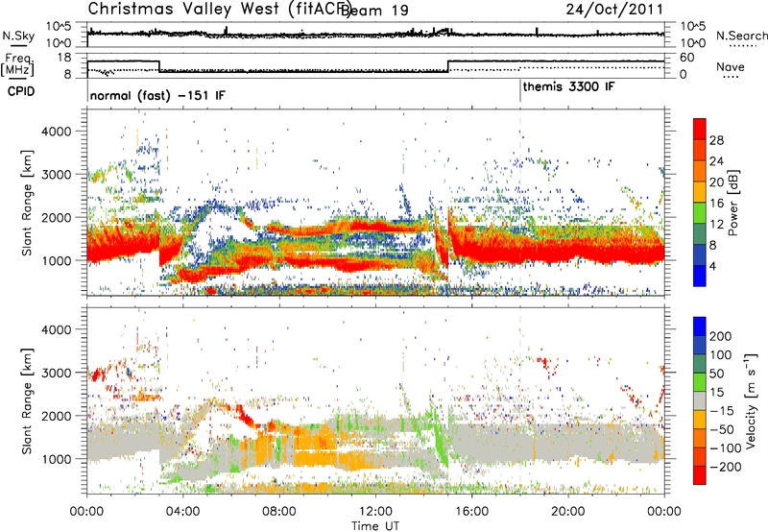Click the title 'Christmas Valley West (fitACF)'
Image resolution: width=768 pixels, height=532 pixels.
tap(219, 10)
